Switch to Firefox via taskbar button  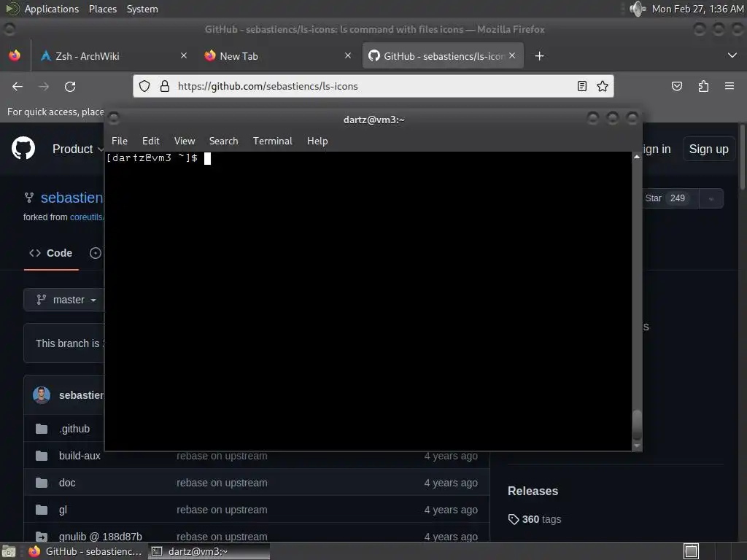click(86, 551)
